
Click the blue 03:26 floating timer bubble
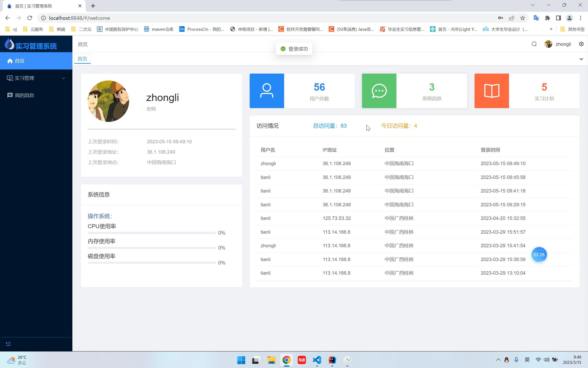(539, 255)
